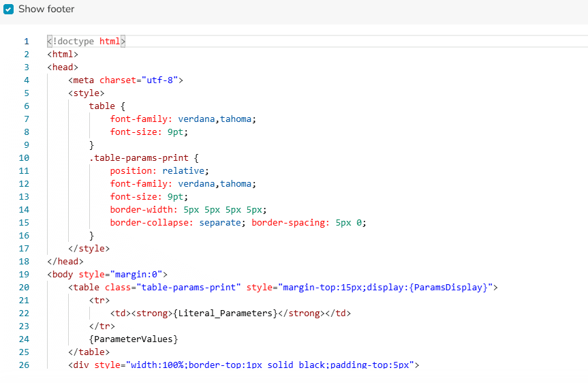Click the {ParamsDisplay} placeholder
This screenshot has height=383, width=588.
(x=450, y=288)
